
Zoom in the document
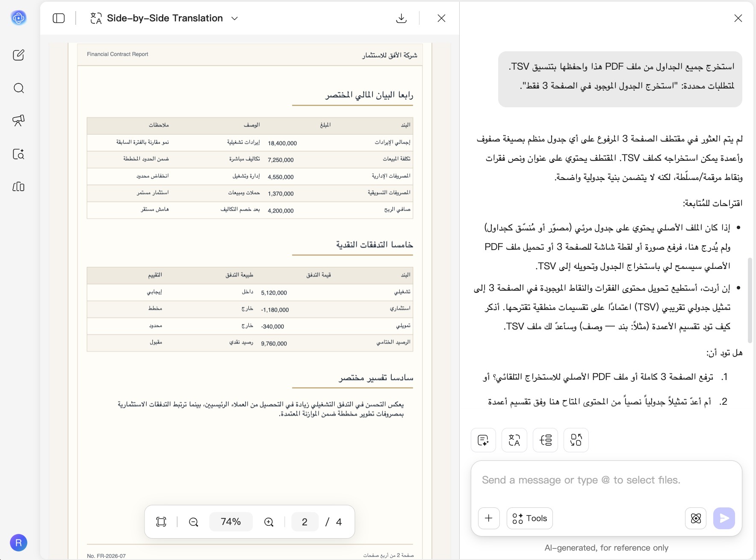click(269, 522)
